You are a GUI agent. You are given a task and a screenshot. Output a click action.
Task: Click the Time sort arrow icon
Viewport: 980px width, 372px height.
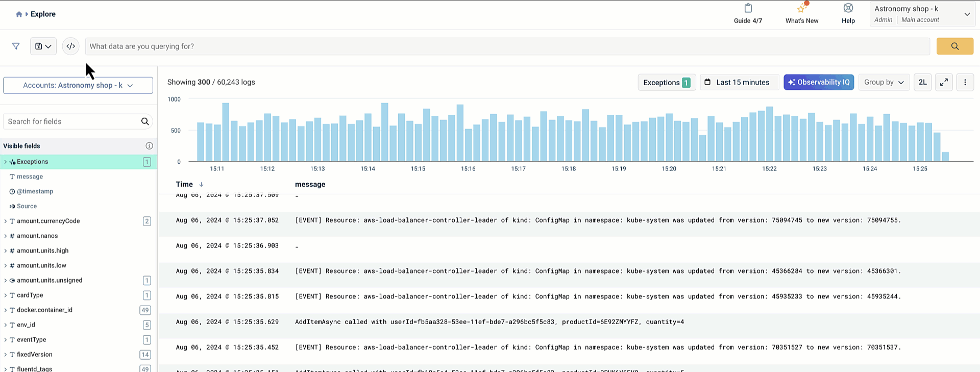pos(201,184)
